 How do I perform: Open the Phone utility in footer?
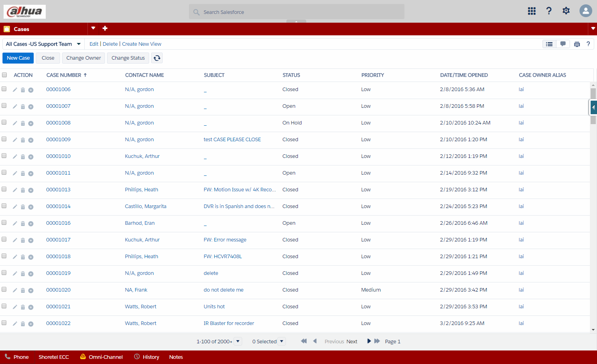[x=17, y=357]
